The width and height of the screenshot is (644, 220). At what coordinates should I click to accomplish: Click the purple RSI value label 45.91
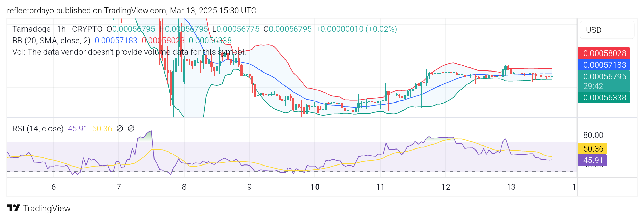(592, 160)
